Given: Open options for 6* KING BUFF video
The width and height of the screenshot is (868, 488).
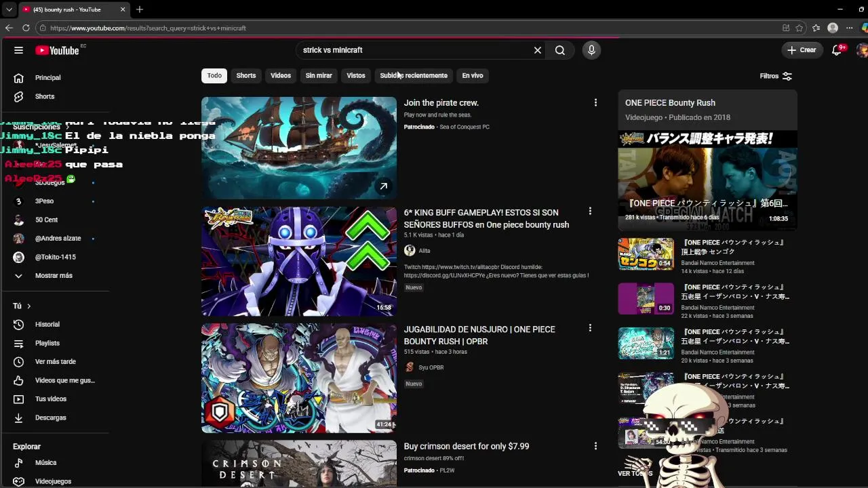Looking at the screenshot, I should pos(590,211).
